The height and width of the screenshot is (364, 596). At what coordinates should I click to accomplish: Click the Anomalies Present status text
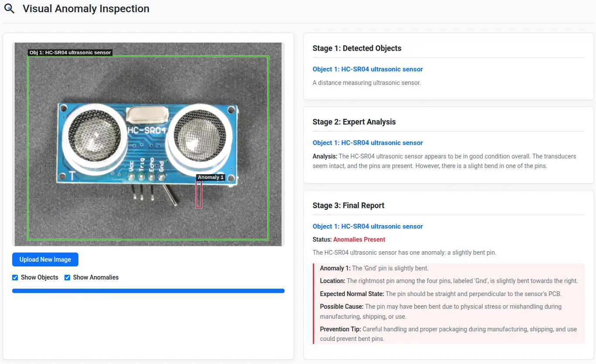pos(359,239)
